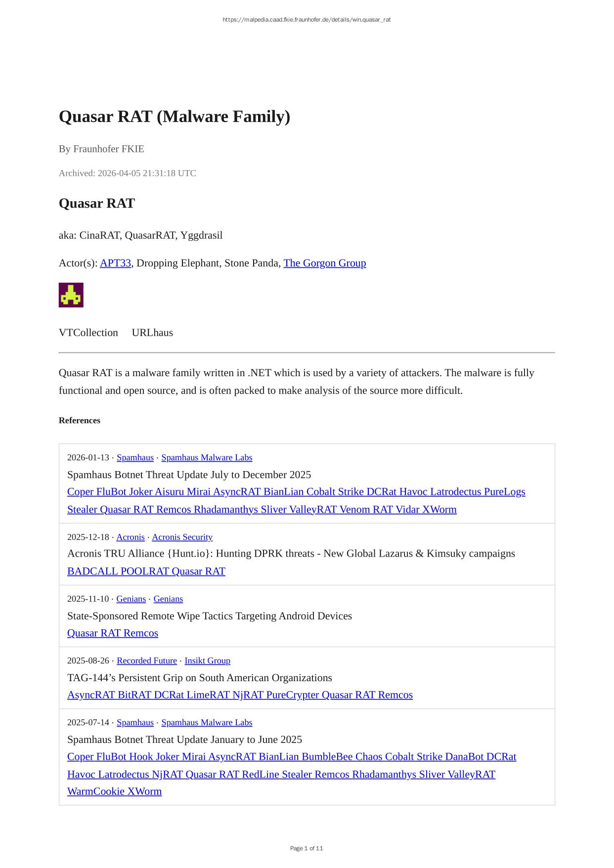Open The Gorgon Group actor link
Image resolution: width=614 pixels, height=868 pixels.
coord(325,263)
